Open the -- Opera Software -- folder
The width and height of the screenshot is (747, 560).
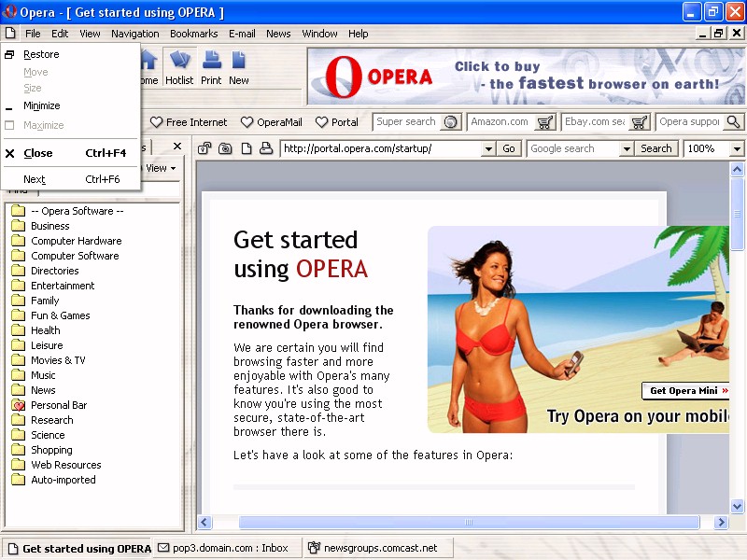tap(78, 211)
